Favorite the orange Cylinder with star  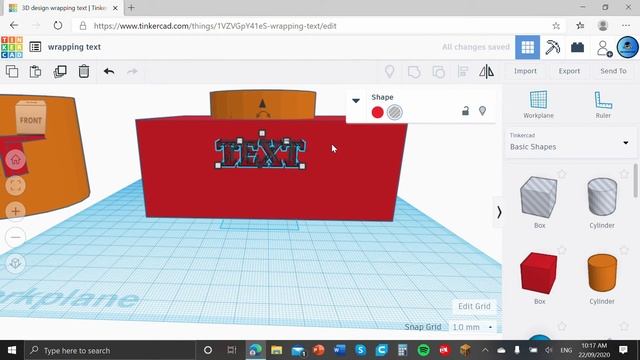point(624,250)
